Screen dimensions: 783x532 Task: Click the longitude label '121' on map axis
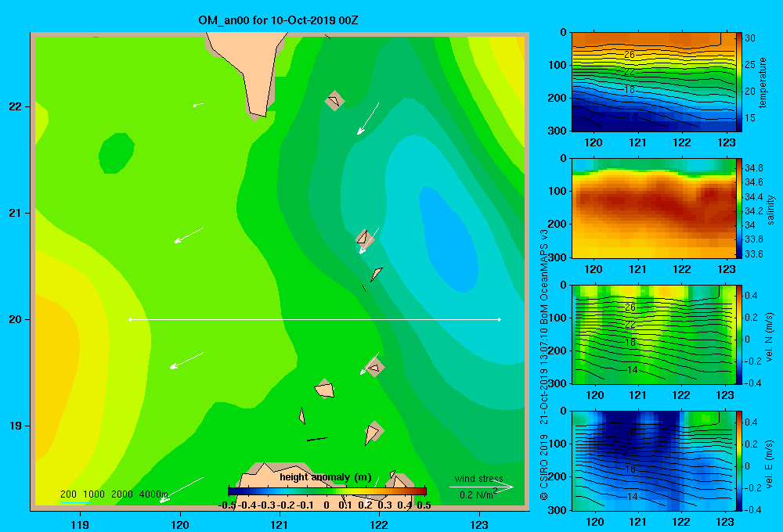coord(280,524)
